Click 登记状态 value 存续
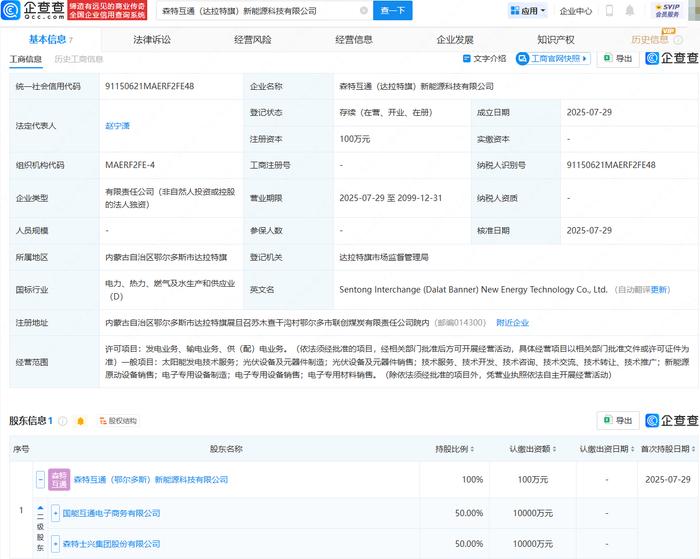The height and width of the screenshot is (559, 700). point(386,113)
